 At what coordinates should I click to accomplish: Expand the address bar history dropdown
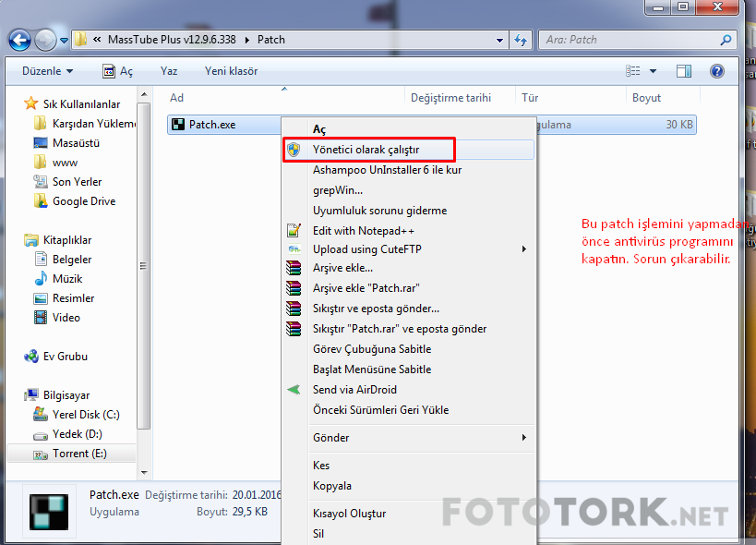[x=499, y=40]
